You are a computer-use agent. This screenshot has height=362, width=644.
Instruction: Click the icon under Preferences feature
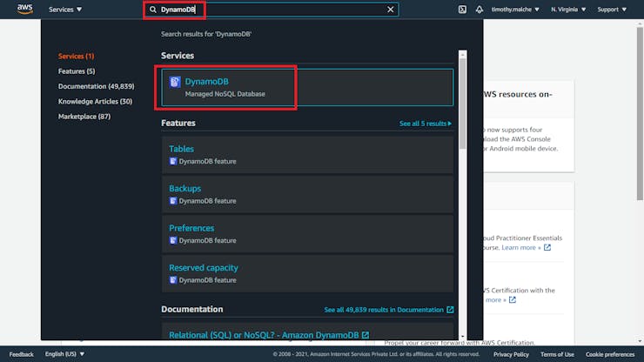point(173,240)
